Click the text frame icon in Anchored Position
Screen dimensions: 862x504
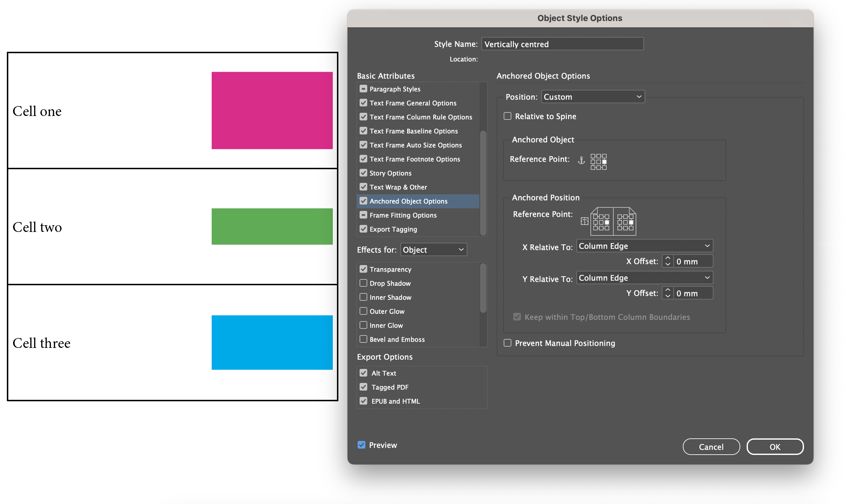point(585,221)
